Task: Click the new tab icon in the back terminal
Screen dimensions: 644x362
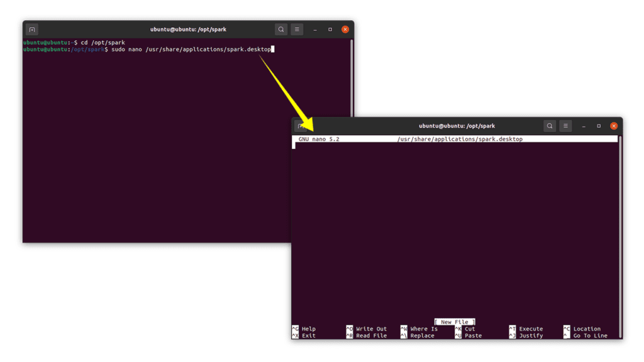Action: pos(32,30)
